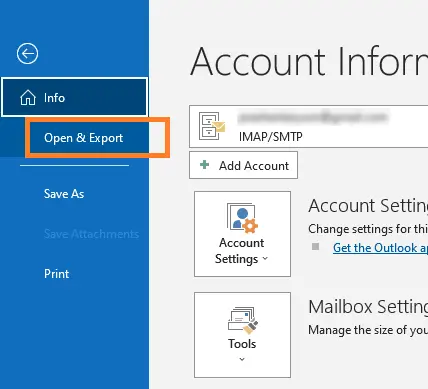Open the Print menu item
Screen dimensions: 428x389
coord(56,274)
